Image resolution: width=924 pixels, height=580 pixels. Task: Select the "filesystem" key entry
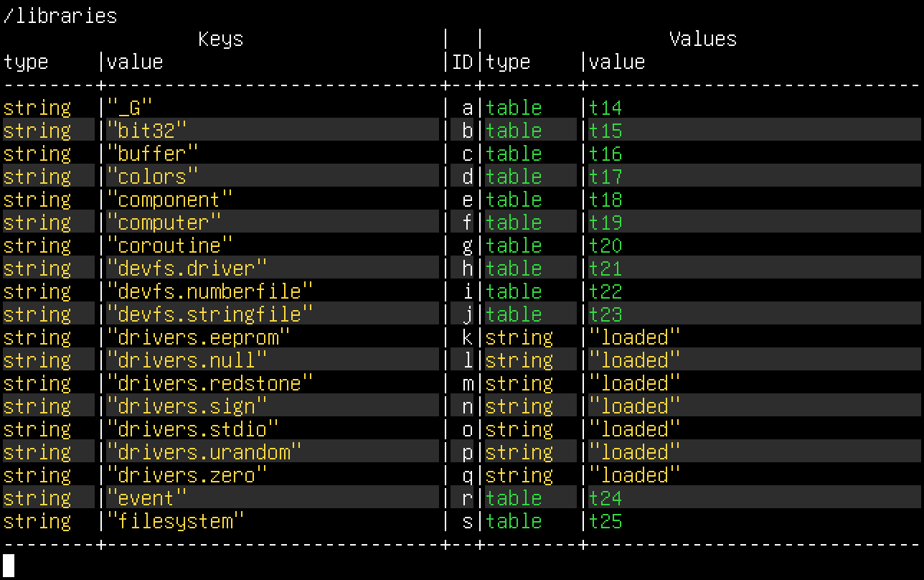tap(176, 521)
